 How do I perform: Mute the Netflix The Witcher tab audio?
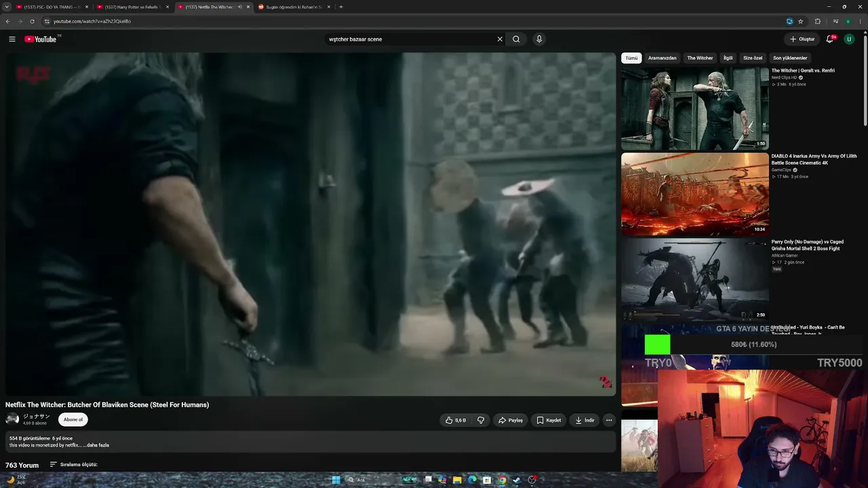click(240, 7)
